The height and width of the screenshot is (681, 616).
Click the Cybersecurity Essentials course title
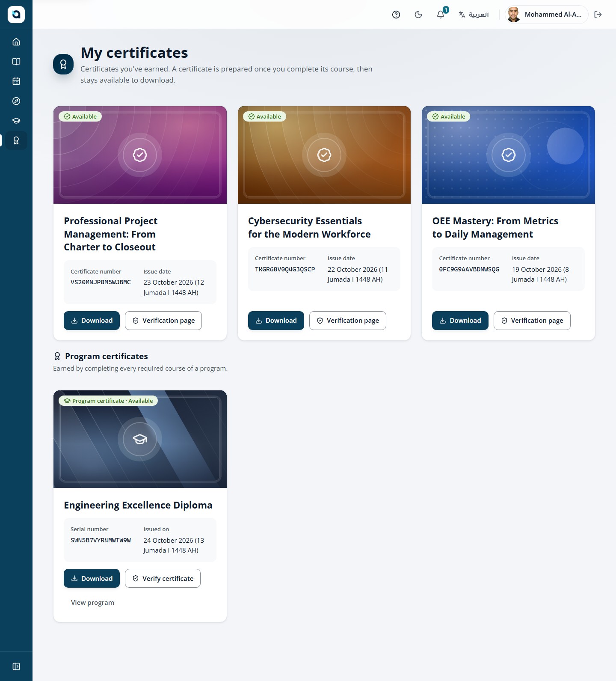click(309, 228)
